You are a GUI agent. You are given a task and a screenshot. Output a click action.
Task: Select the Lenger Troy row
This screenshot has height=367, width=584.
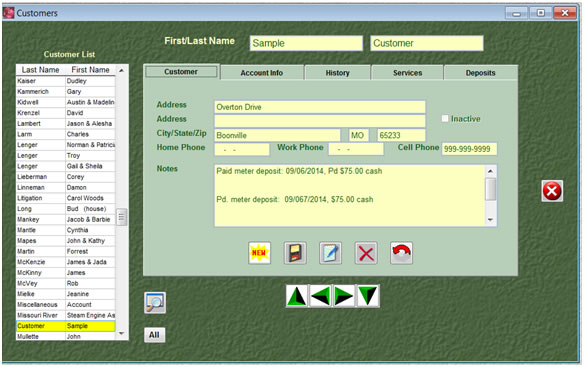click(x=66, y=155)
